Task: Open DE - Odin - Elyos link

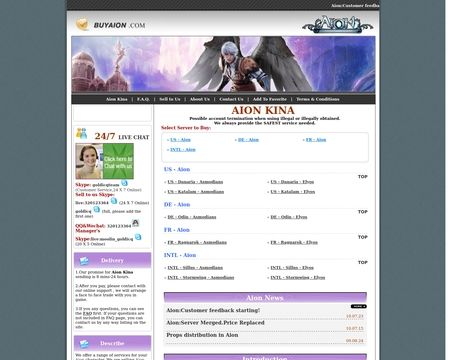Action: pos(289,217)
